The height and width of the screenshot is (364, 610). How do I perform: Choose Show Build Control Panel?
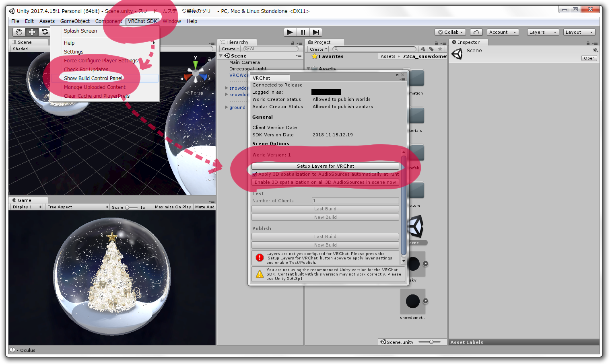105,78
